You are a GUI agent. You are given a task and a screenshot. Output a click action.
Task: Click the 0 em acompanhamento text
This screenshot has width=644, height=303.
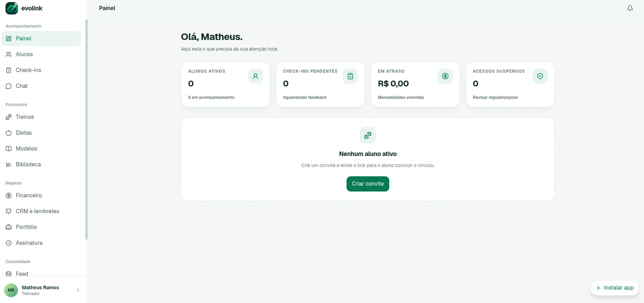coord(211,98)
